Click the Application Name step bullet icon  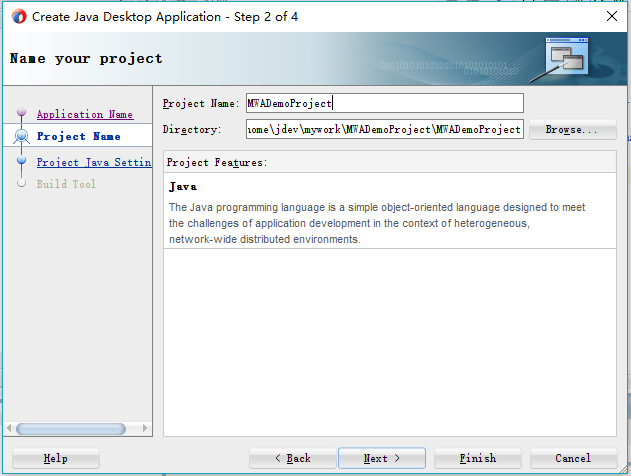(22, 113)
